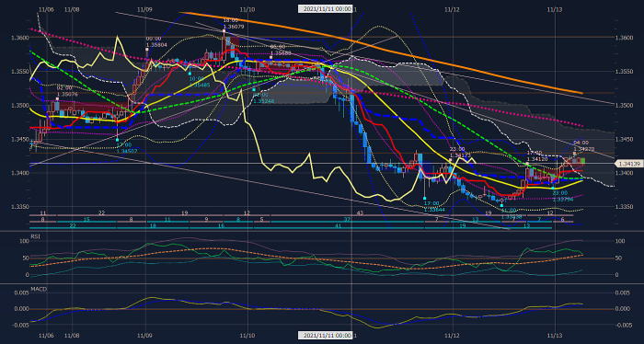Select 1.3550 on the left price axis
The width and height of the screenshot is (644, 344).
(x=21, y=72)
